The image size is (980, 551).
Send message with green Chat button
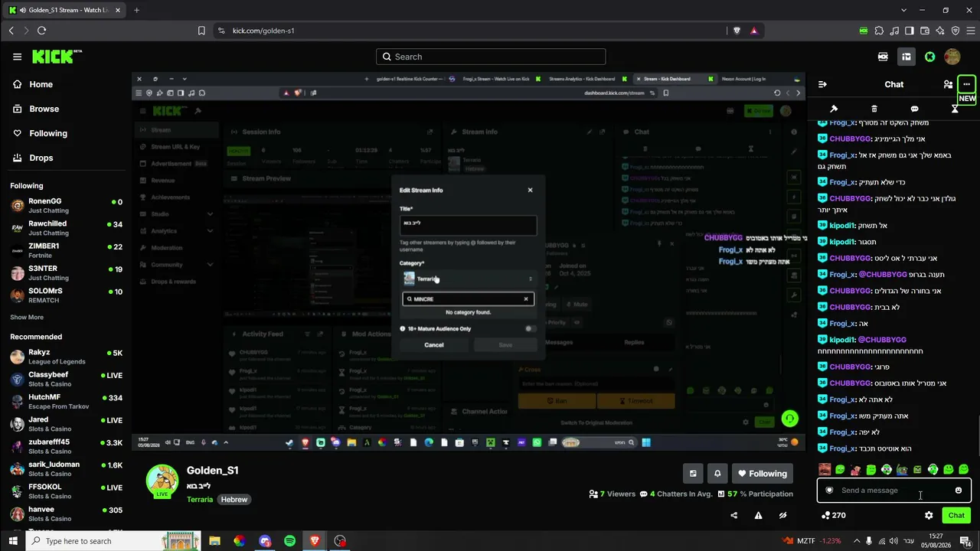[x=956, y=516]
